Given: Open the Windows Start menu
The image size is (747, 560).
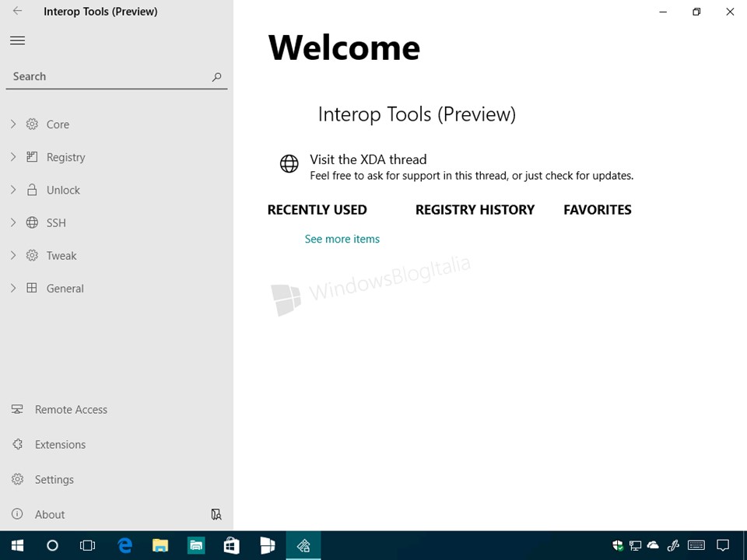Looking at the screenshot, I should [18, 546].
